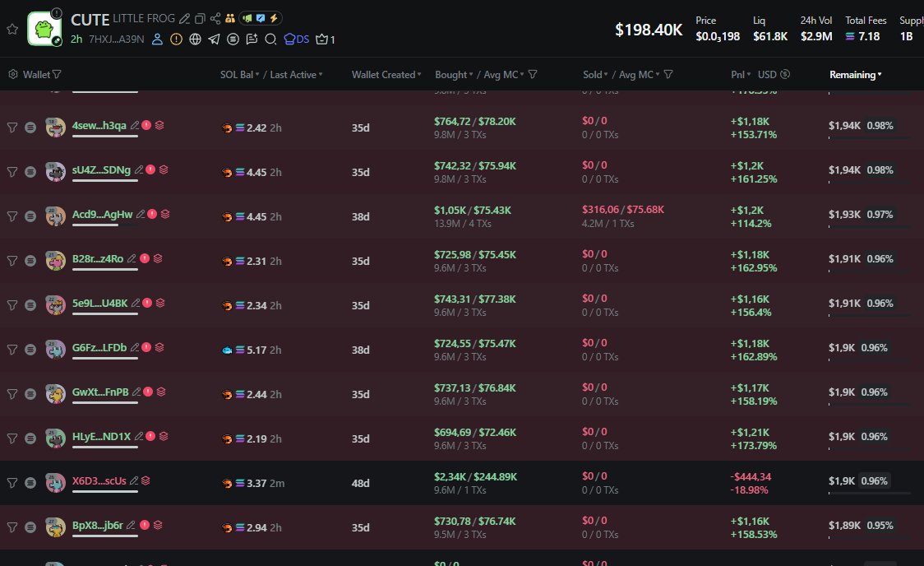The image size is (924, 566).
Task: Open wallet sU4Z...SDNg
Action: click(101, 169)
